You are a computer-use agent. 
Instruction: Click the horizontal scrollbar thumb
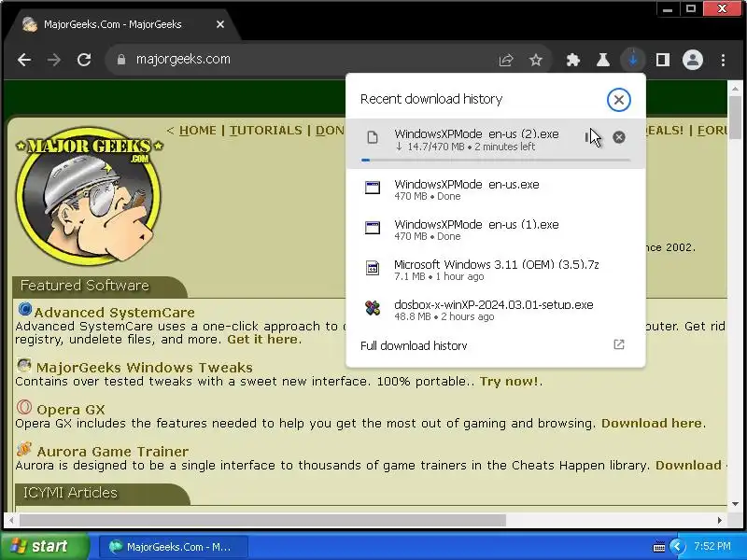click(x=262, y=521)
